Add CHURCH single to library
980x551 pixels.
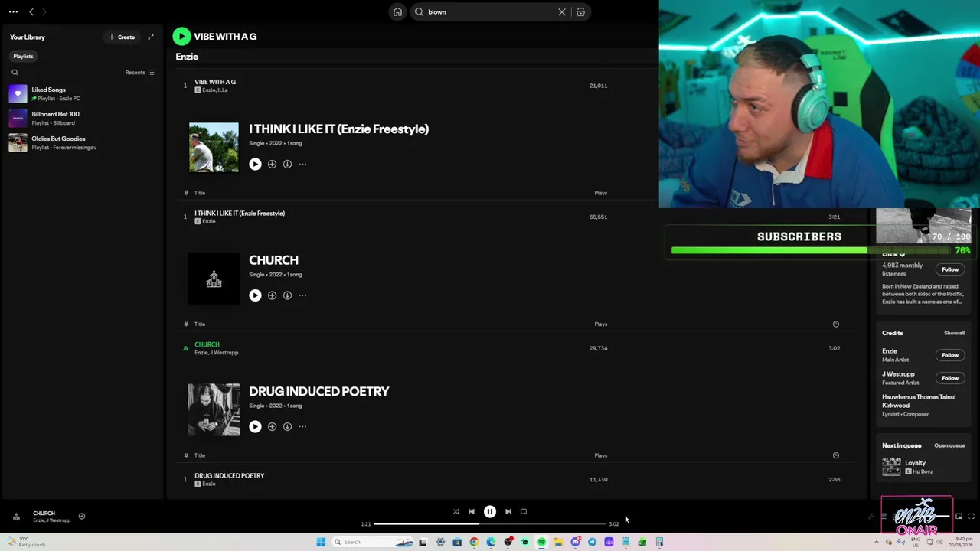[272, 295]
